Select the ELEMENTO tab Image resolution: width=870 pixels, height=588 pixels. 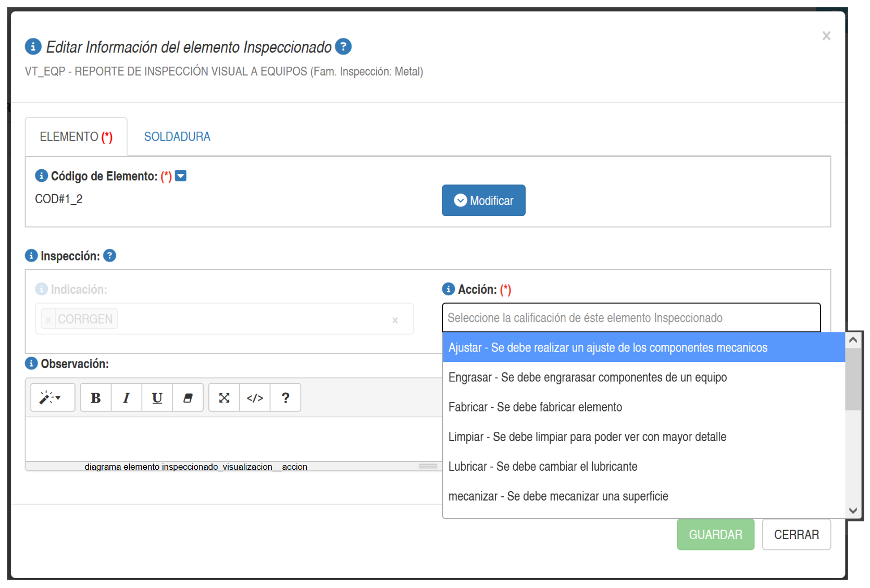pyautogui.click(x=76, y=137)
